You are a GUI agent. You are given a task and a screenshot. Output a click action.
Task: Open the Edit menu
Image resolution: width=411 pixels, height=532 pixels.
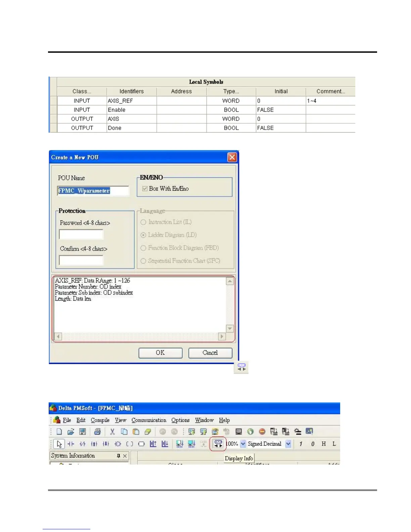[x=81, y=420]
